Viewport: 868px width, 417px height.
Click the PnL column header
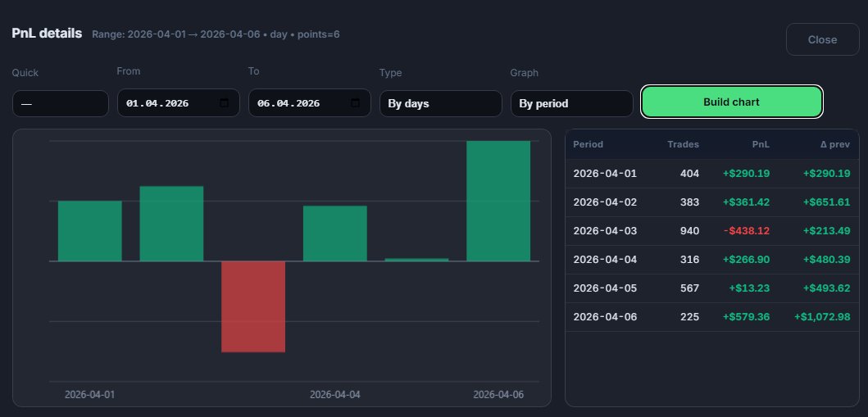click(x=761, y=144)
